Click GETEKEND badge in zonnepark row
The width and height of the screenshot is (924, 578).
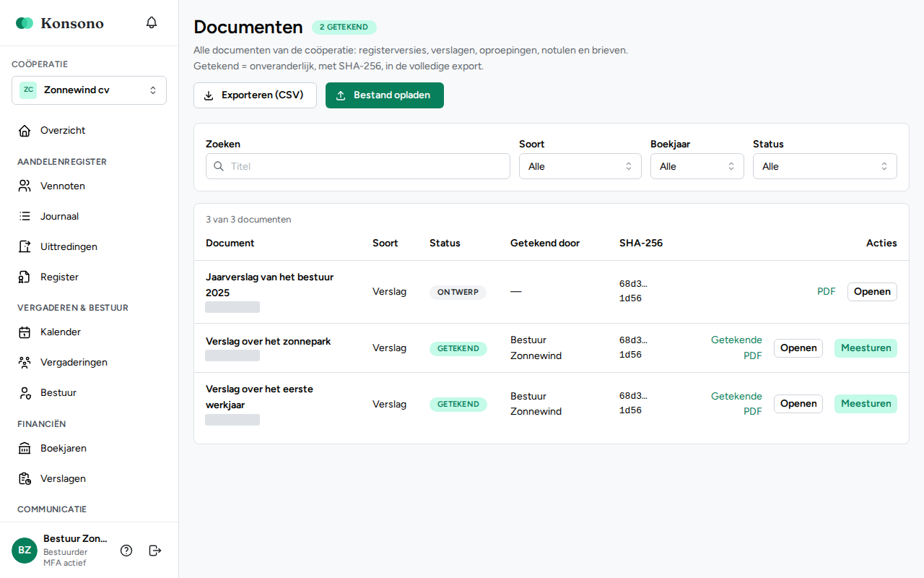458,349
